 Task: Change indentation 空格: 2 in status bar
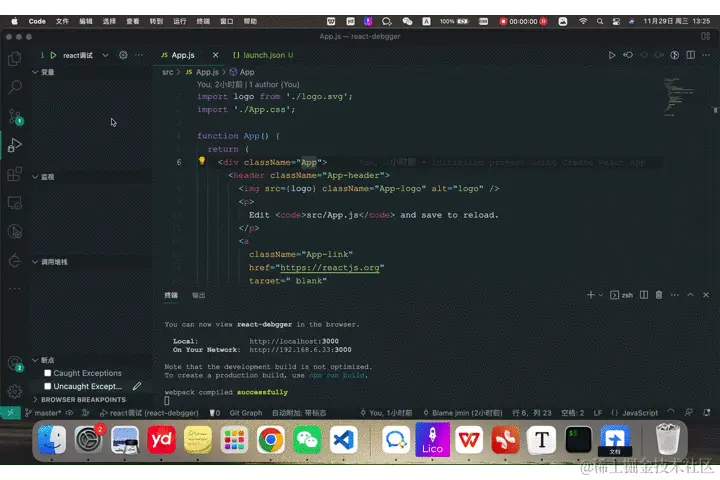coord(572,413)
